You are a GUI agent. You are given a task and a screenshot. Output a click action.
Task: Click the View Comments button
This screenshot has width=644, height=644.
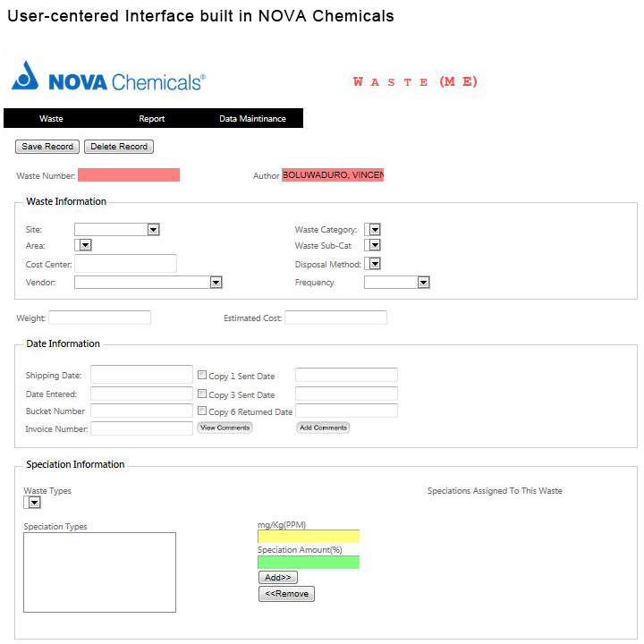pyautogui.click(x=225, y=428)
